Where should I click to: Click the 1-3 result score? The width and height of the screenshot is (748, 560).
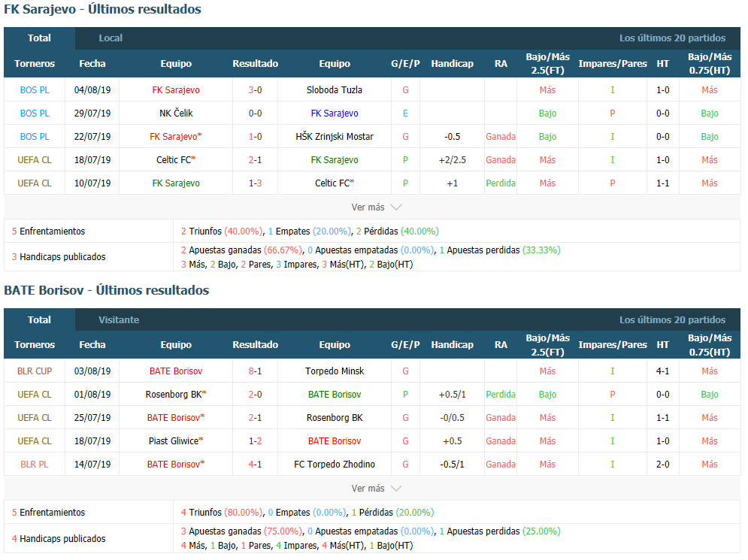255,183
